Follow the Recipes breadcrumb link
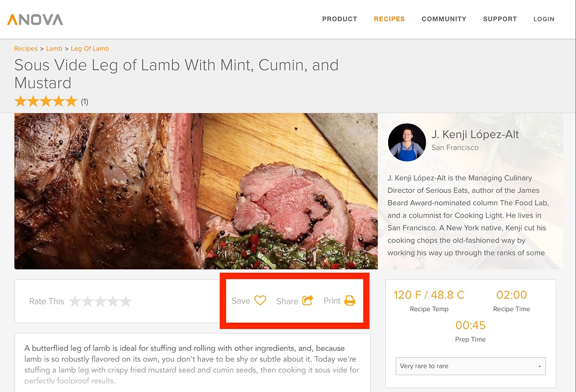Image resolution: width=576 pixels, height=392 pixels. [26, 48]
